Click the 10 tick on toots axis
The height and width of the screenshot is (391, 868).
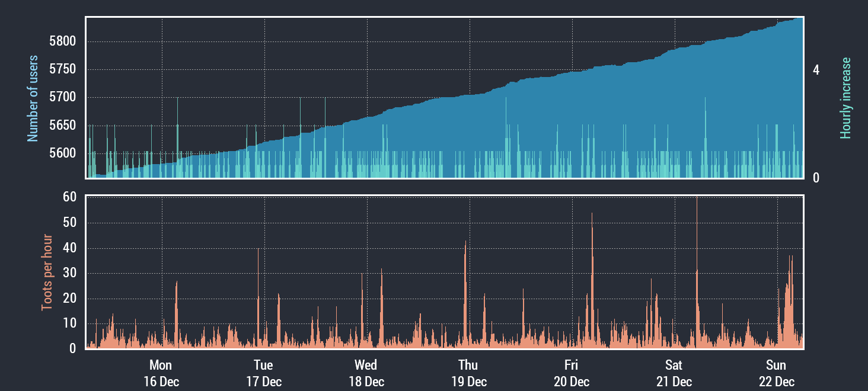coord(70,323)
